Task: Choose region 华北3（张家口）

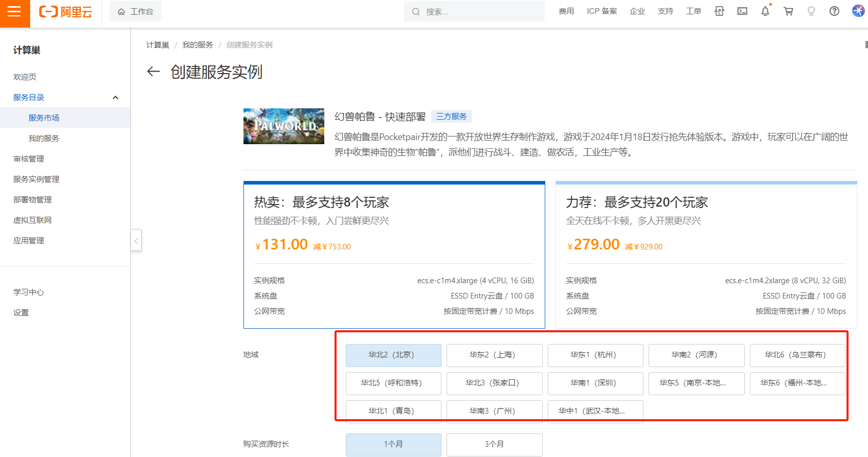Action: pos(494,383)
